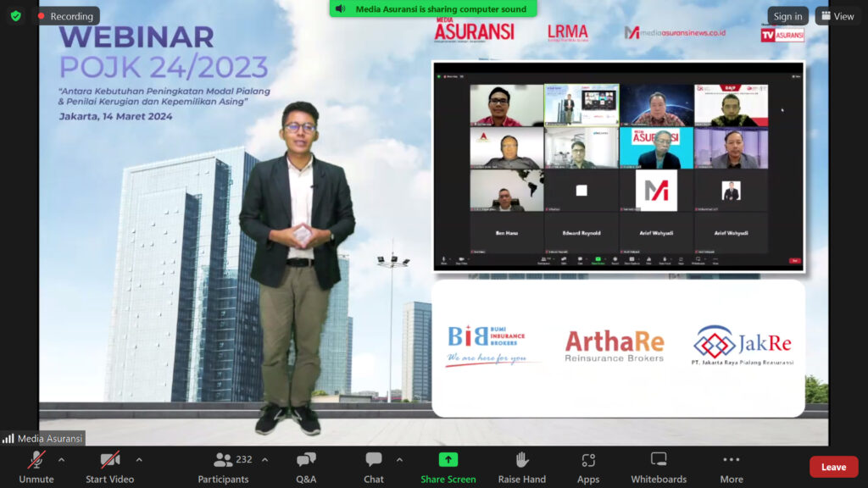Click Share Screen
This screenshot has width=868, height=488.
(x=448, y=468)
